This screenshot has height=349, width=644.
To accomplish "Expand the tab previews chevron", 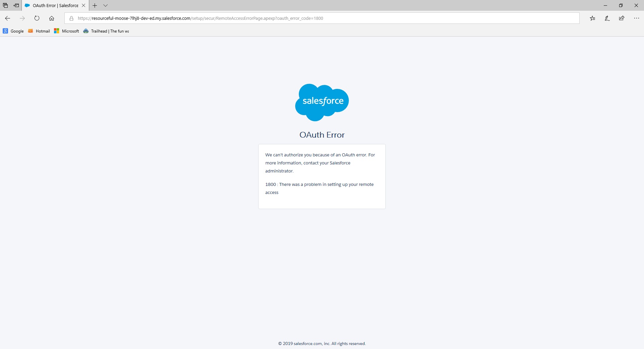I will click(105, 5).
